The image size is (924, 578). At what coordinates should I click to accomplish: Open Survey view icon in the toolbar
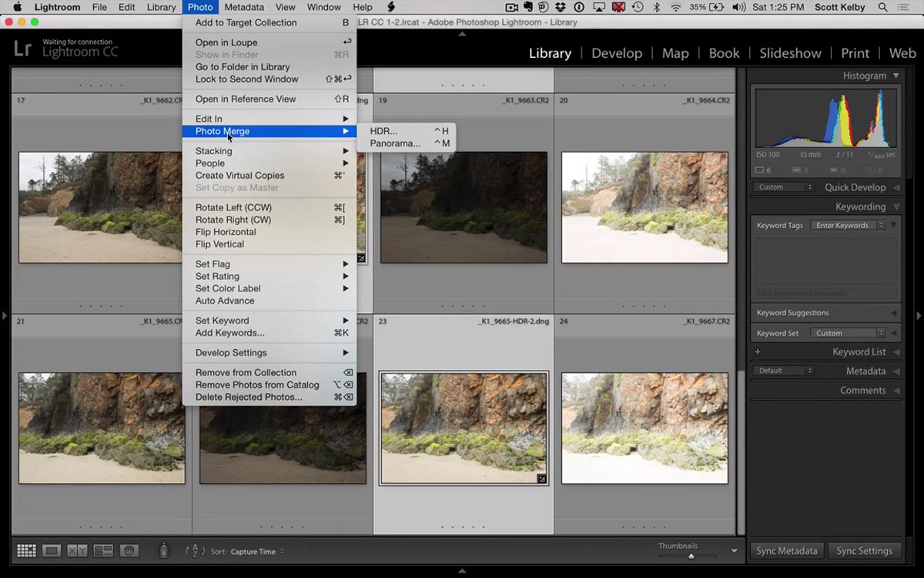[103, 551]
